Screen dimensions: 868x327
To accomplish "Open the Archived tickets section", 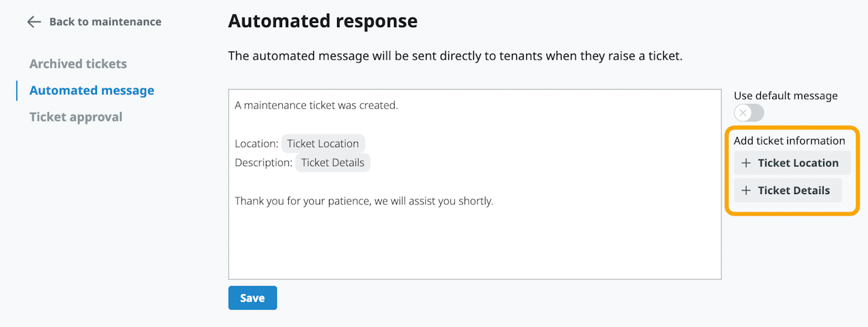I will pyautogui.click(x=78, y=64).
